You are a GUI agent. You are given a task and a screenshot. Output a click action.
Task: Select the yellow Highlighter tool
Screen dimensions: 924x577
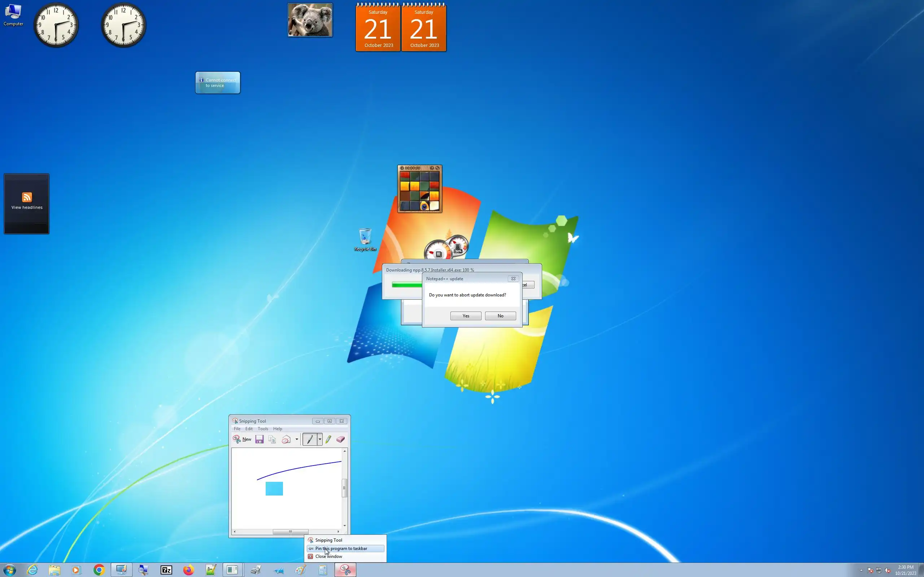(x=328, y=439)
